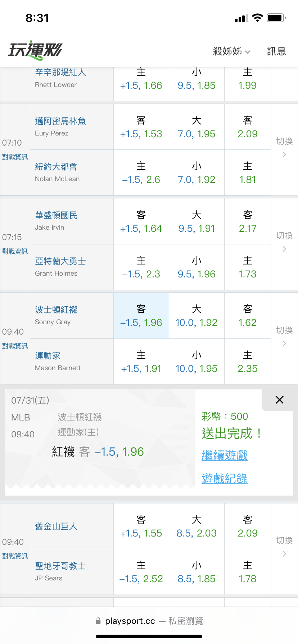Tap playsport.cc address bar
298x644 pixels.
click(x=149, y=621)
